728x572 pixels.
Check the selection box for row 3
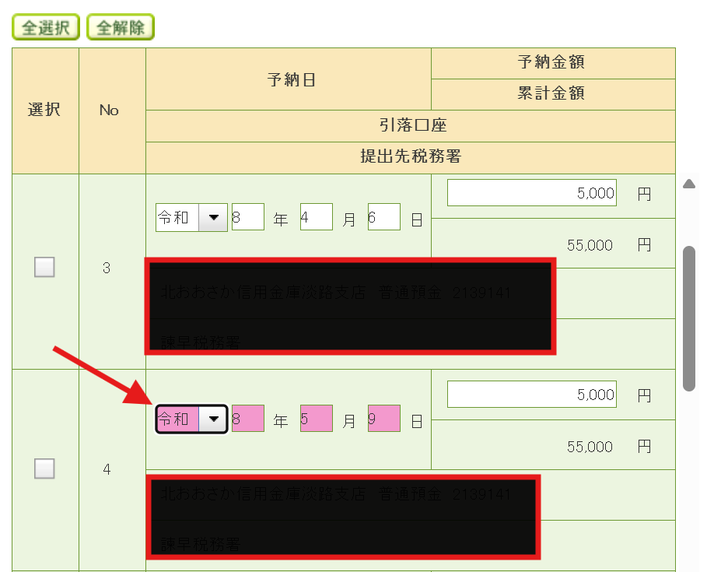click(x=44, y=268)
